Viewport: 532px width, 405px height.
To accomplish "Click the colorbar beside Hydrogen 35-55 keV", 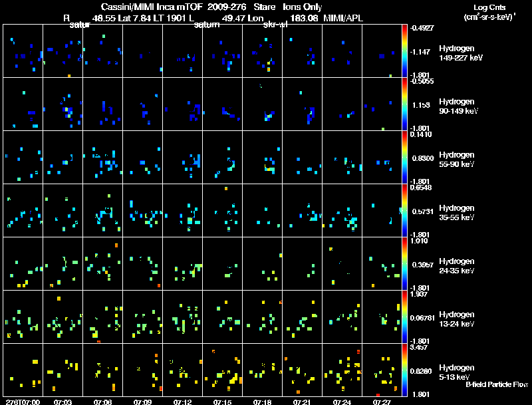I will 404,210.
